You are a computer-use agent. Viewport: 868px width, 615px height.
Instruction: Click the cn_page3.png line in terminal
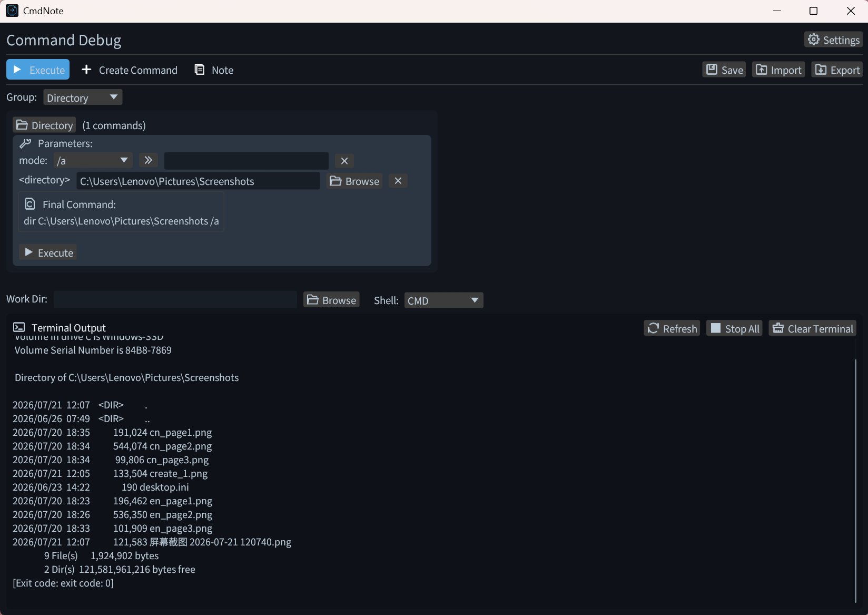click(x=111, y=460)
